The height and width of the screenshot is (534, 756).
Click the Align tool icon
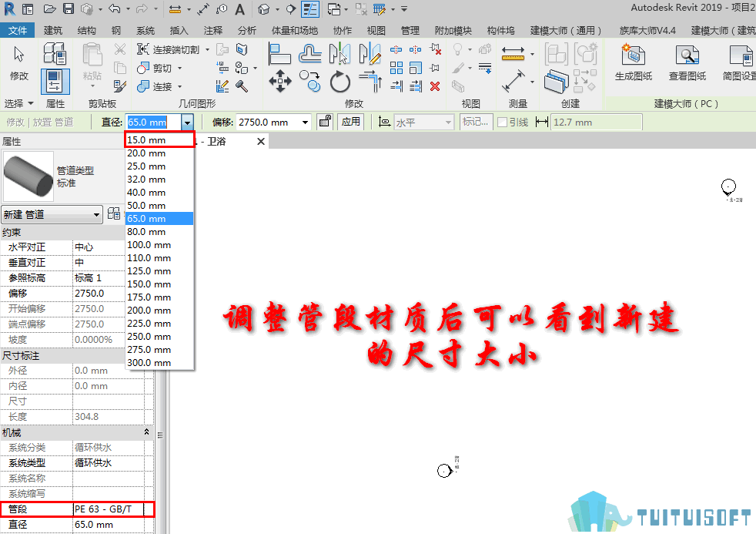pyautogui.click(x=279, y=53)
